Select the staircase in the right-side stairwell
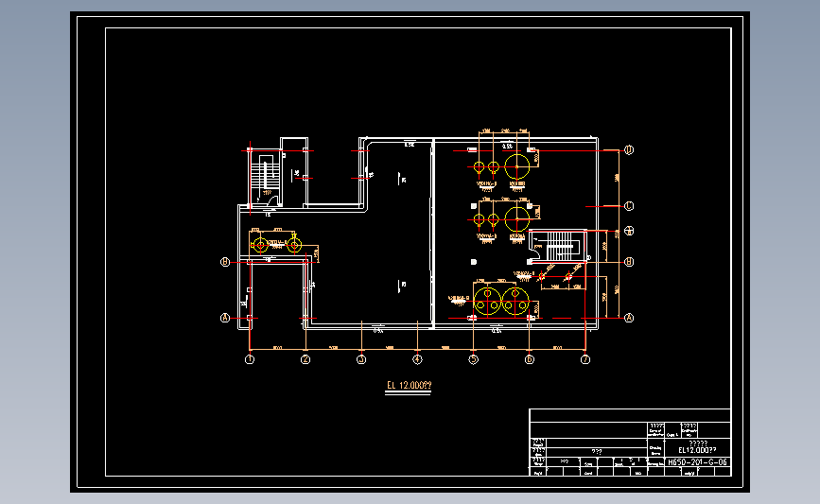The height and width of the screenshot is (504, 820). (x=561, y=246)
